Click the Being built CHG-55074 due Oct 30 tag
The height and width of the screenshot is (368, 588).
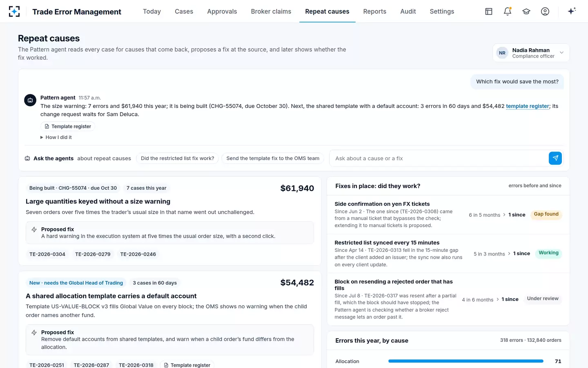[73, 188]
